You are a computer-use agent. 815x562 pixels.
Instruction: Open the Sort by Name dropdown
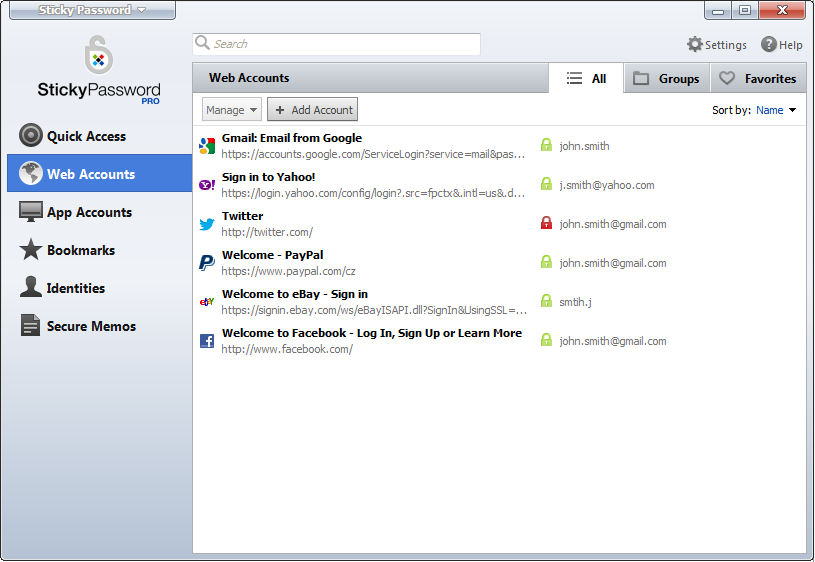(x=776, y=110)
